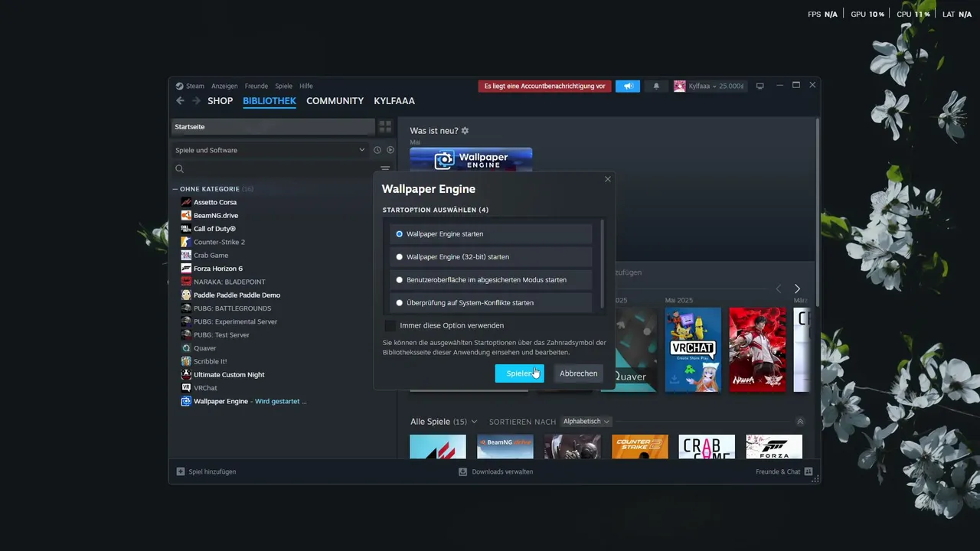Open the Freunde & Chat icon at bottom right
This screenshot has height=551, width=980.
click(x=808, y=471)
